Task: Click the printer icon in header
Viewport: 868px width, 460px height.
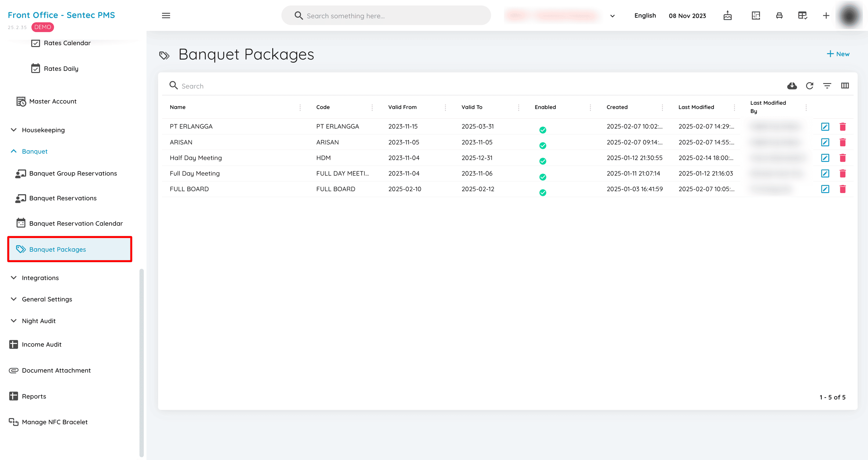Action: pyautogui.click(x=779, y=16)
